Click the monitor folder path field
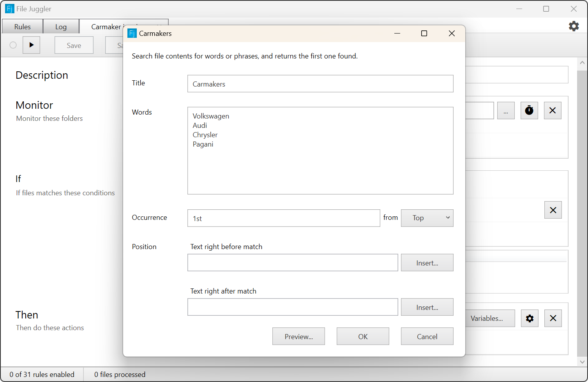The image size is (588, 382). tap(480, 110)
